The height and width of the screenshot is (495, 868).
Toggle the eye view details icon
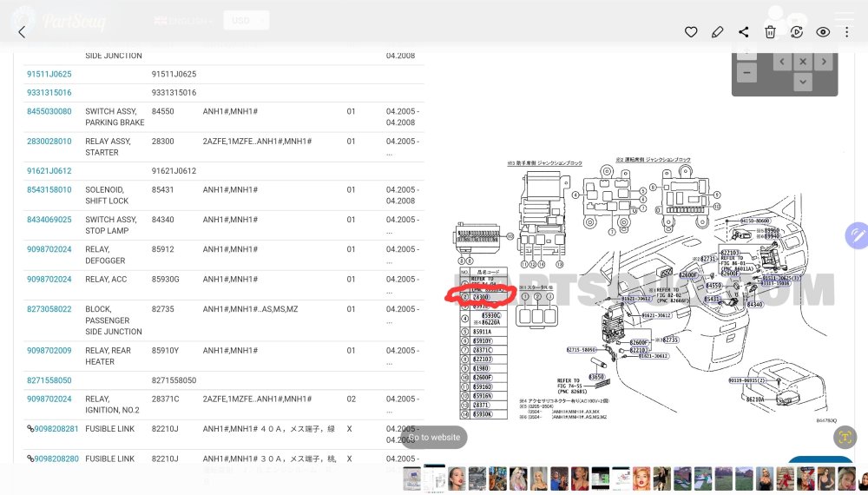[x=823, y=32]
